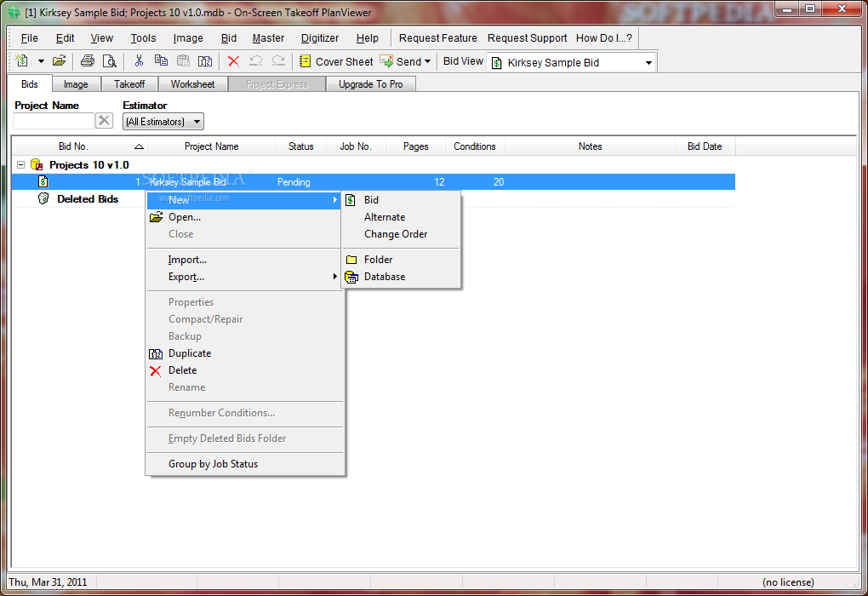Sort by the Bid No. column header
The height and width of the screenshot is (596, 868).
tap(80, 146)
